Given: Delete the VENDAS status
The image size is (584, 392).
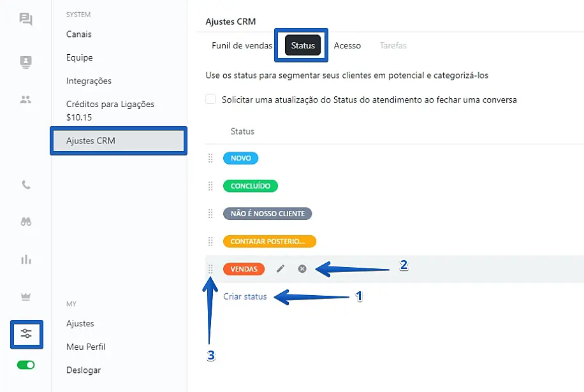Looking at the screenshot, I should click(x=302, y=269).
